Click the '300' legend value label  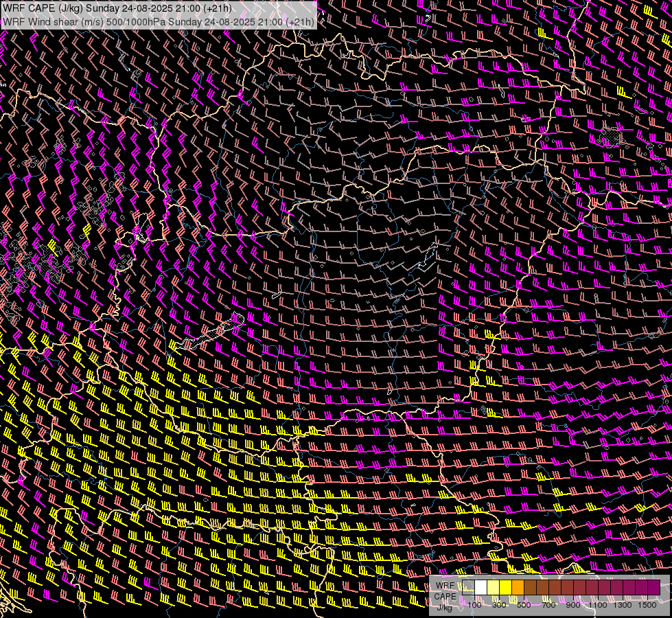pyautogui.click(x=499, y=605)
